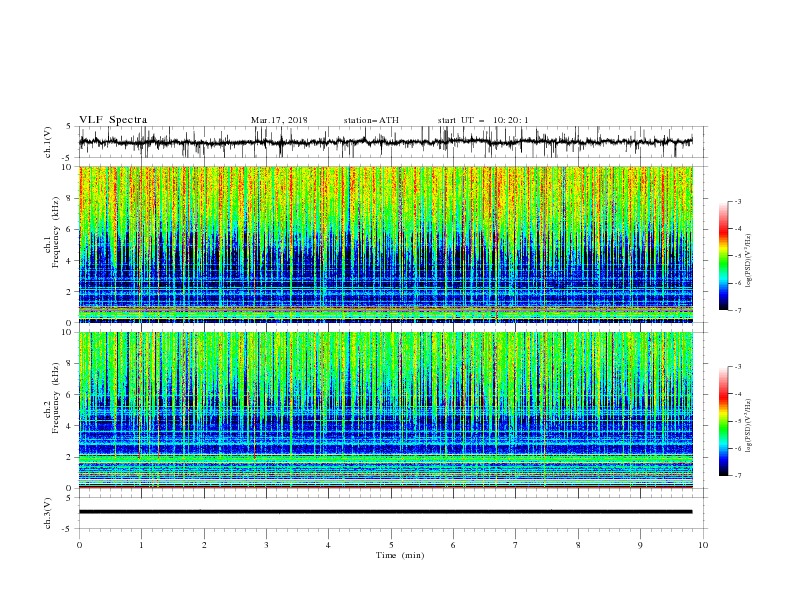Screen dimensions: 792x612
Task: Click the log(PSD) label beside ch.2 color bar
Action: point(749,426)
